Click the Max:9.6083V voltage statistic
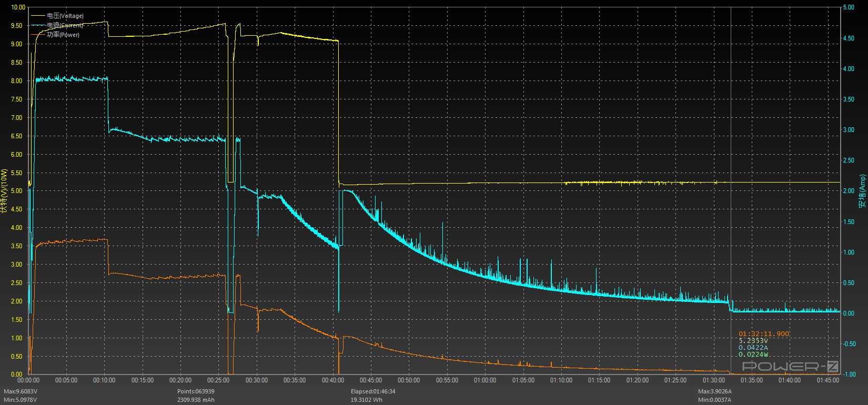This screenshot has height=405, width=868. point(21,391)
